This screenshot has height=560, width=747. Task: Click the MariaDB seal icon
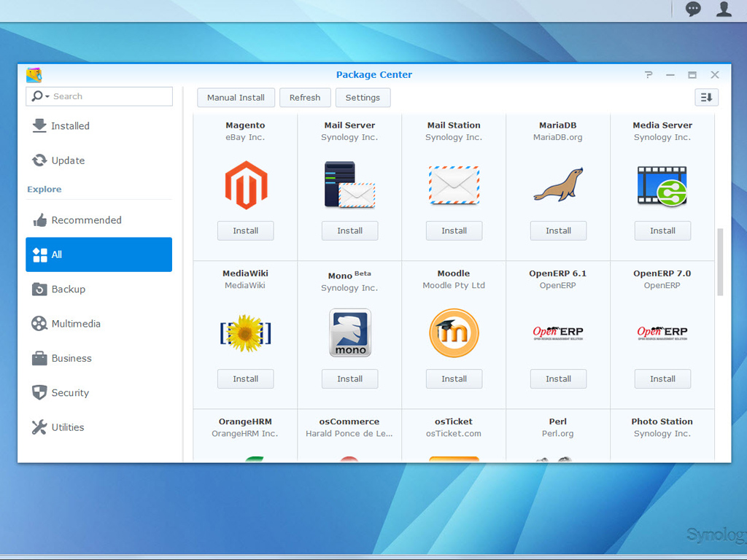pyautogui.click(x=558, y=184)
